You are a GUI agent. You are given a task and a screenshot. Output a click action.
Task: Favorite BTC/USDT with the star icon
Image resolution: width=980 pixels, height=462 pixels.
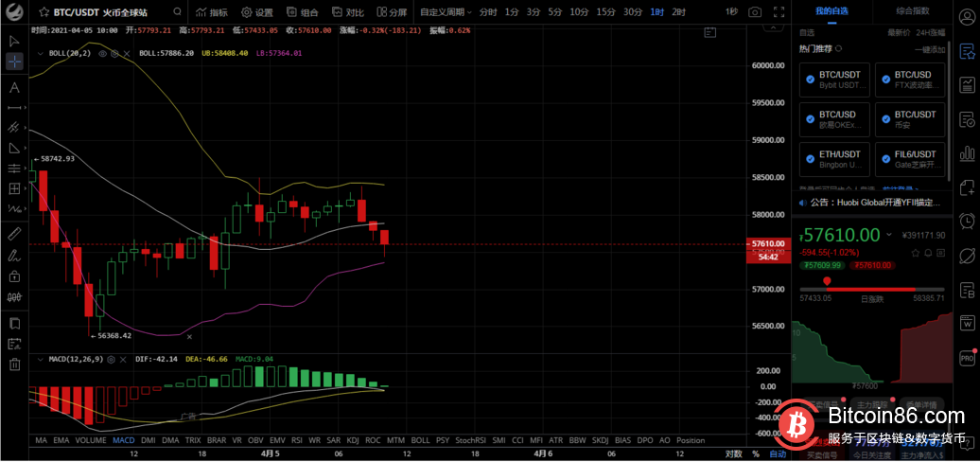[44, 12]
